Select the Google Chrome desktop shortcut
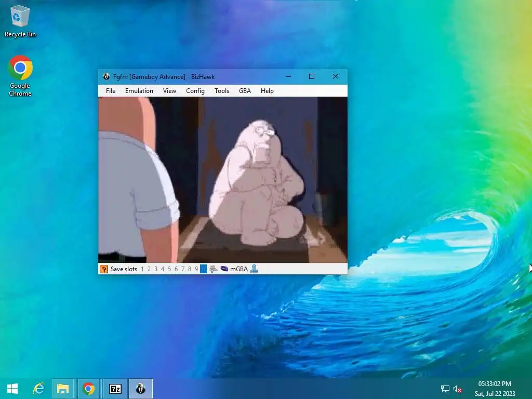532x399 pixels. (x=20, y=76)
